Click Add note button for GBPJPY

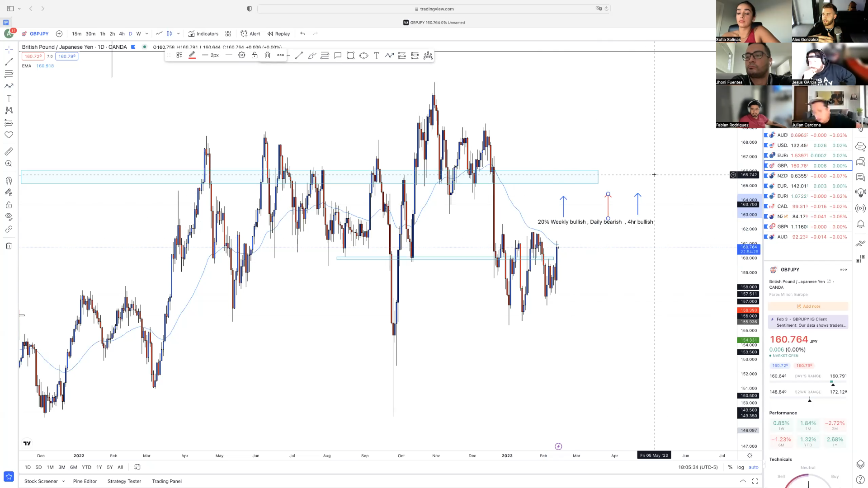(x=808, y=306)
